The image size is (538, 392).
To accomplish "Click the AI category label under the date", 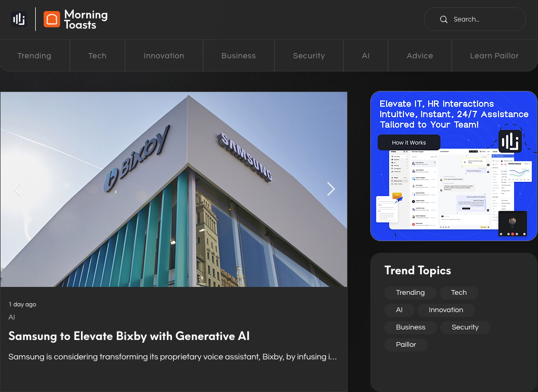I will click(x=12, y=317).
